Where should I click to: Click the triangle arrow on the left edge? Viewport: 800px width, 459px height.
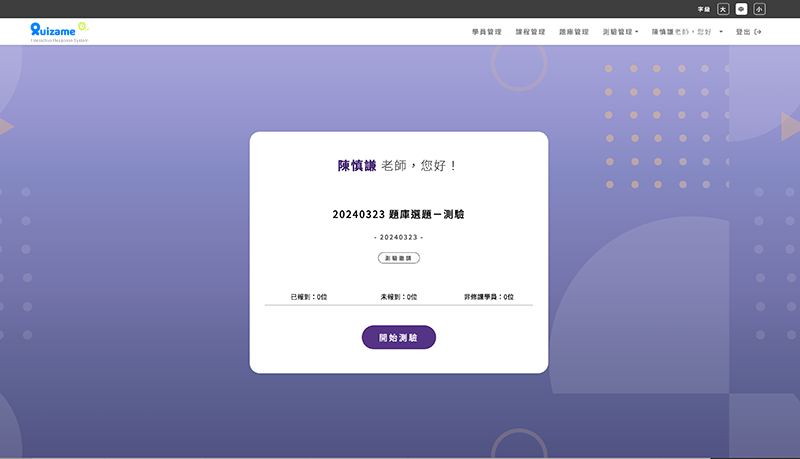[x=6, y=127]
